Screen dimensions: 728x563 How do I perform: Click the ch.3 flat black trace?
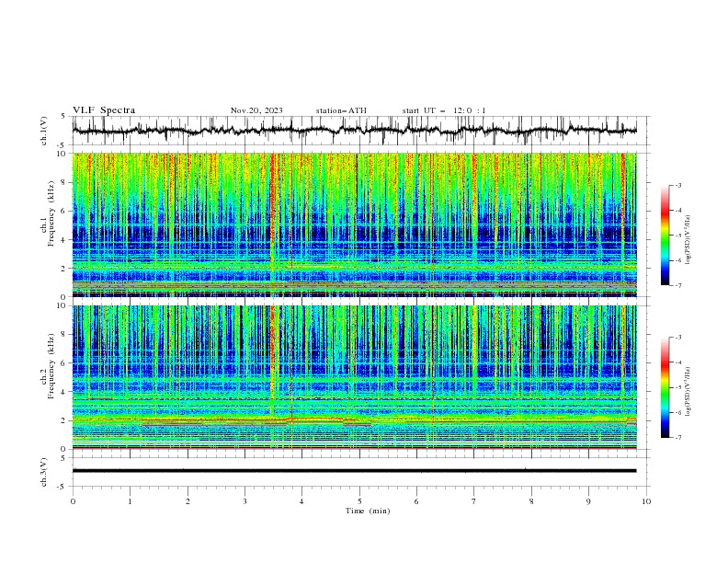pos(354,471)
